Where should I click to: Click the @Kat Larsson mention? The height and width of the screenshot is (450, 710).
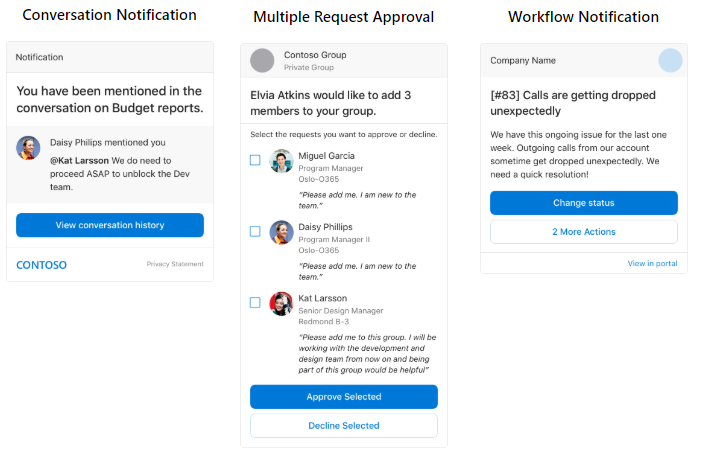click(79, 160)
